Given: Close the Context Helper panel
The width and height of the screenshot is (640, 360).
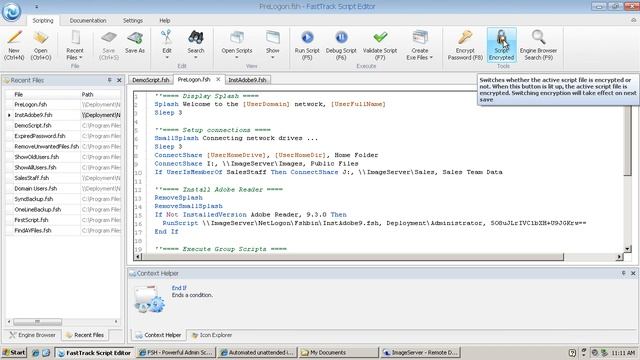Looking at the screenshot, I should pyautogui.click(x=633, y=273).
